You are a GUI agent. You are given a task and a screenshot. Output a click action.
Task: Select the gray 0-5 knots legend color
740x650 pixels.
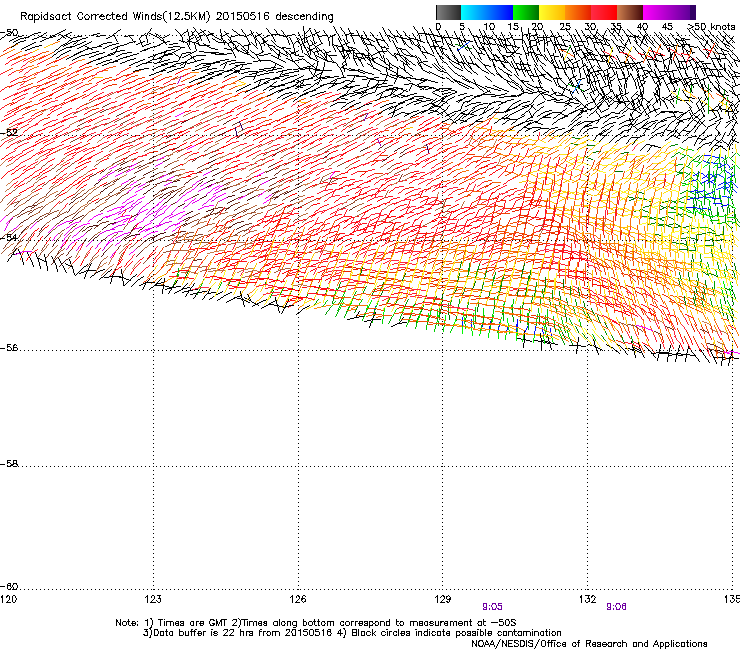(x=448, y=12)
